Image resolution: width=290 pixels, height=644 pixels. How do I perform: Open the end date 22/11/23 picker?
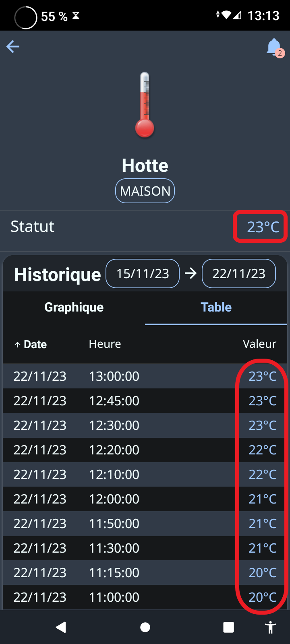click(239, 274)
